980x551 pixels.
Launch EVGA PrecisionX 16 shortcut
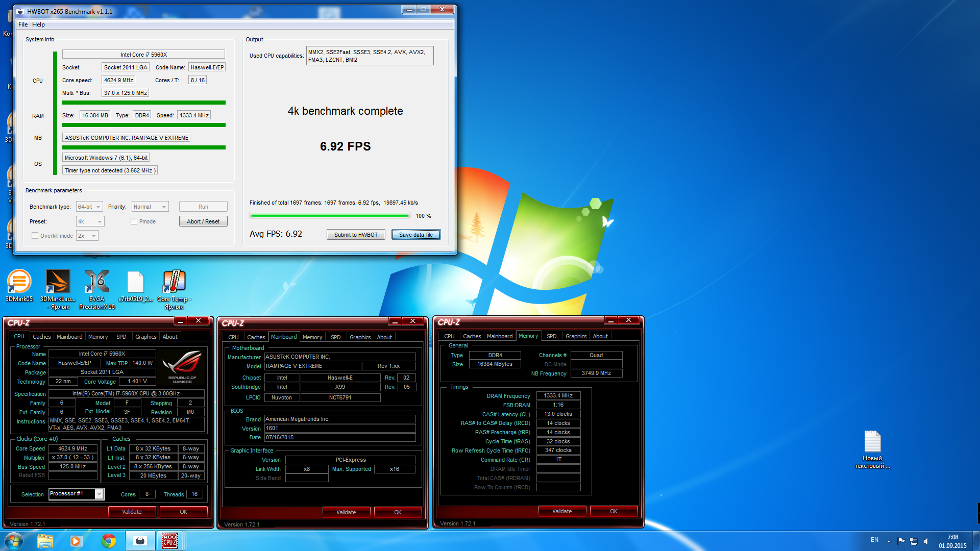pyautogui.click(x=97, y=289)
